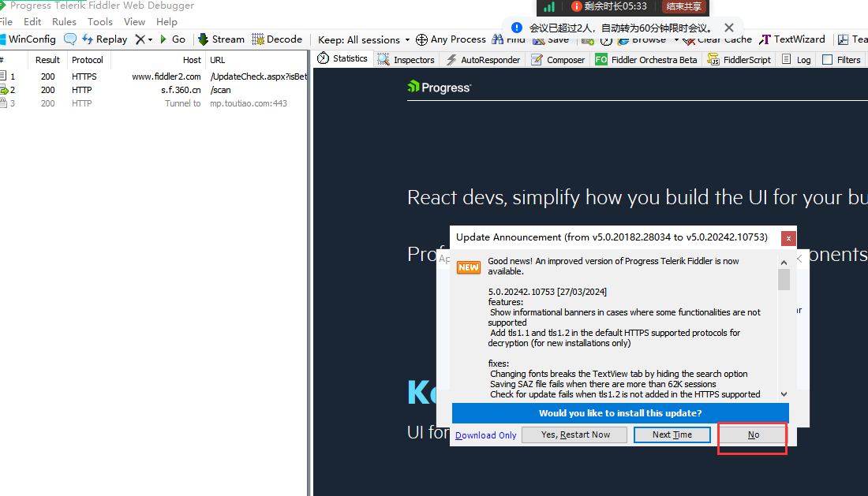Click the Next Time button
868x496 pixels.
(x=672, y=434)
